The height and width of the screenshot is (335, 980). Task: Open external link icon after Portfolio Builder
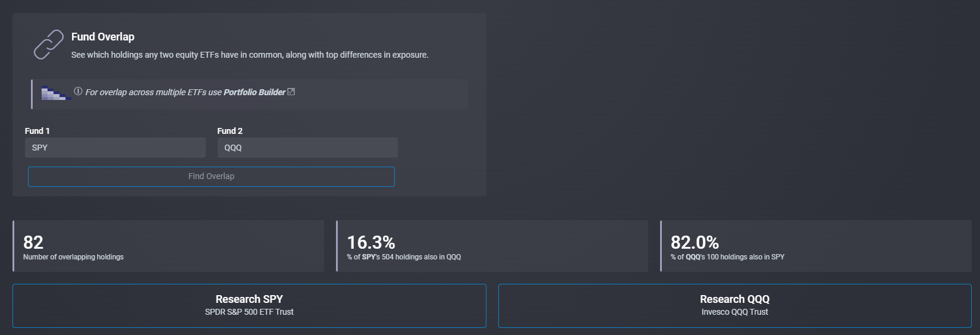291,92
